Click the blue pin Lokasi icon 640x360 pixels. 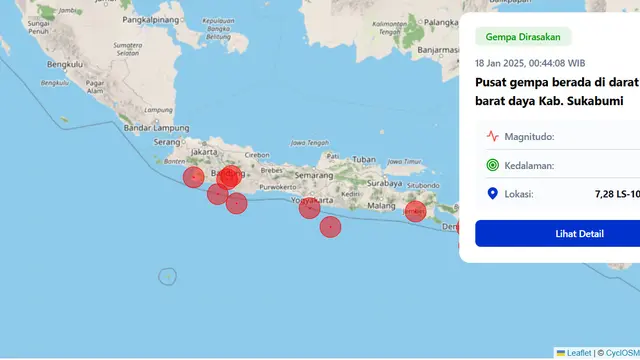coord(493,193)
